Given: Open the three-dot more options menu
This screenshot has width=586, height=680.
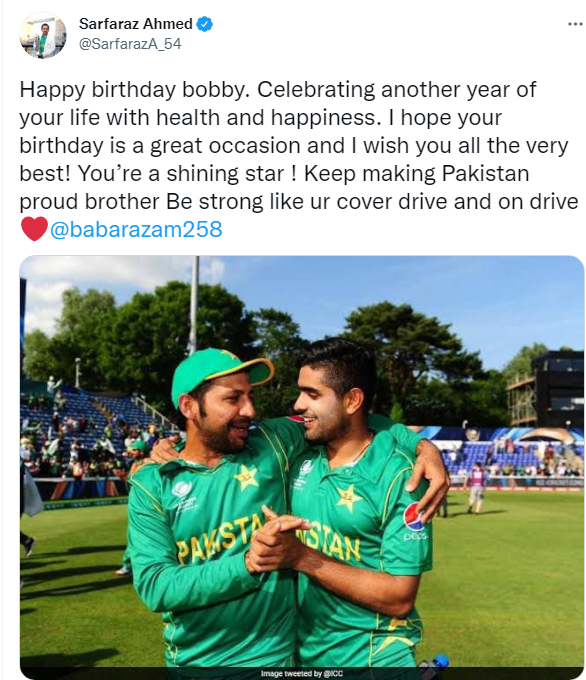Looking at the screenshot, I should click(575, 24).
